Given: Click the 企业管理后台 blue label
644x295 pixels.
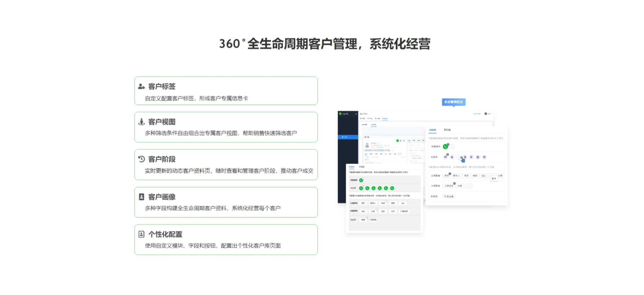Looking at the screenshot, I should tap(453, 102).
